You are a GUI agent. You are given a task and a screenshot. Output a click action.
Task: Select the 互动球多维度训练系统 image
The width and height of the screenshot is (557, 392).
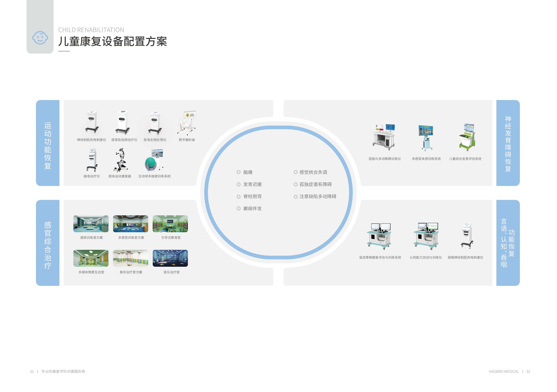pyautogui.click(x=154, y=160)
